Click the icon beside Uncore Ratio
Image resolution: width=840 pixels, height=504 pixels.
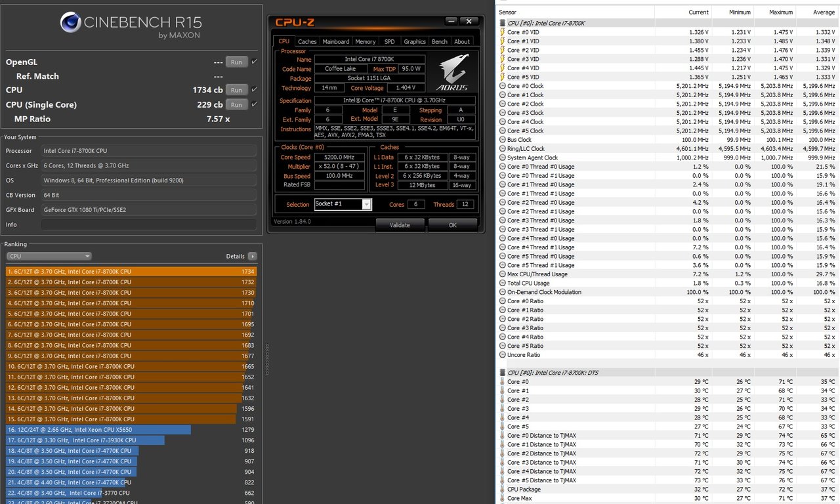(x=503, y=355)
